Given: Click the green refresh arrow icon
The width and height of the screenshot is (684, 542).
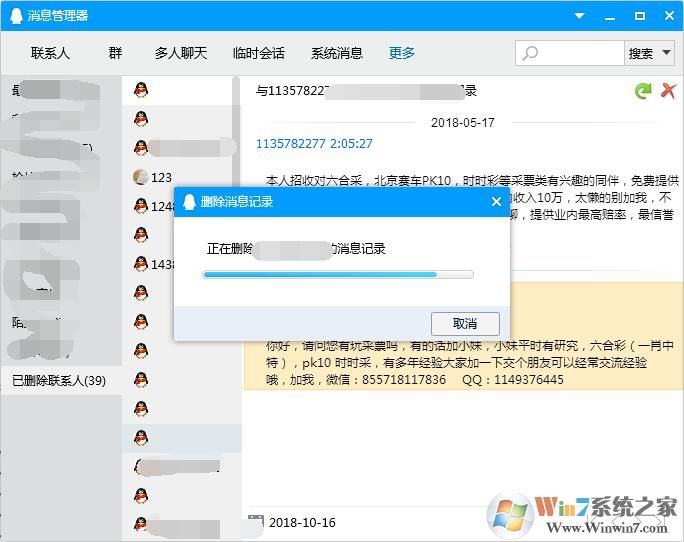Looking at the screenshot, I should [643, 91].
